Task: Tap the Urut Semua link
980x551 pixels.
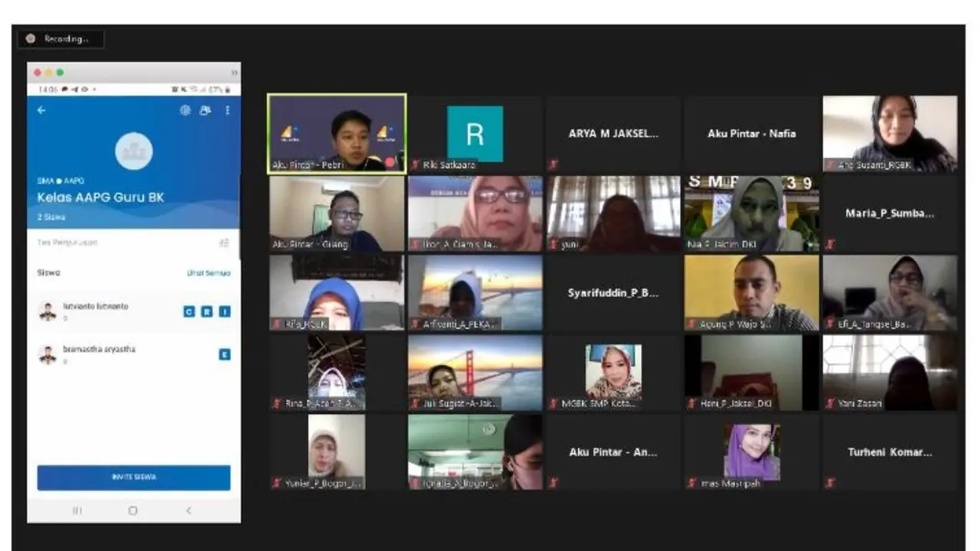Action: pos(209,273)
